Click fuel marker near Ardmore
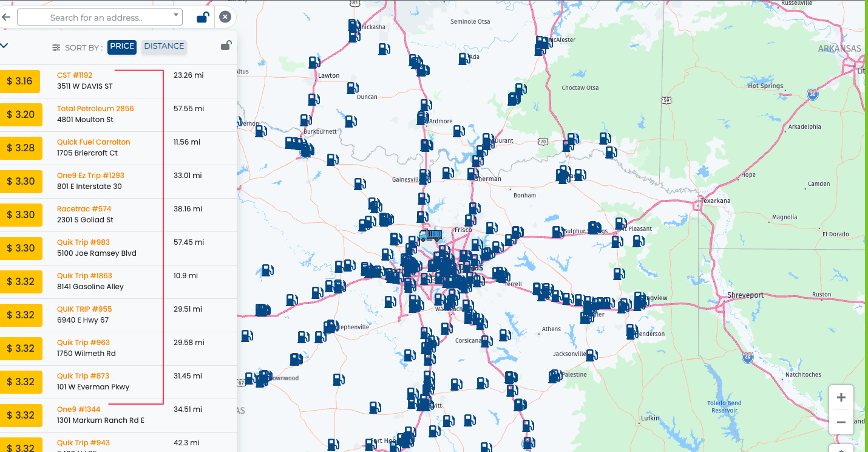The image size is (868, 452). click(x=423, y=118)
